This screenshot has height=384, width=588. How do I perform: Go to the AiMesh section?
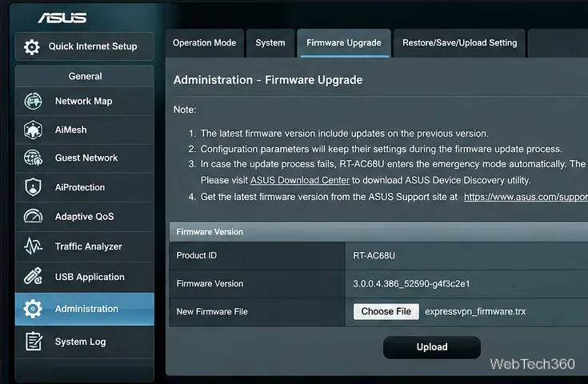click(x=84, y=130)
